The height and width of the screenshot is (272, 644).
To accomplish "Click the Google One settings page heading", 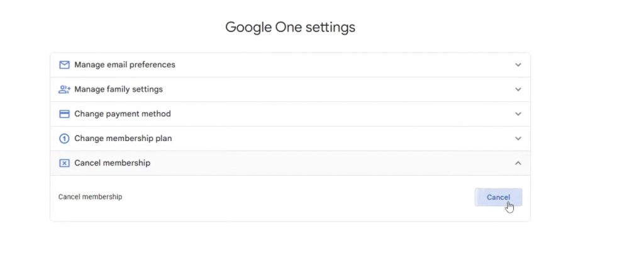I will (x=290, y=27).
